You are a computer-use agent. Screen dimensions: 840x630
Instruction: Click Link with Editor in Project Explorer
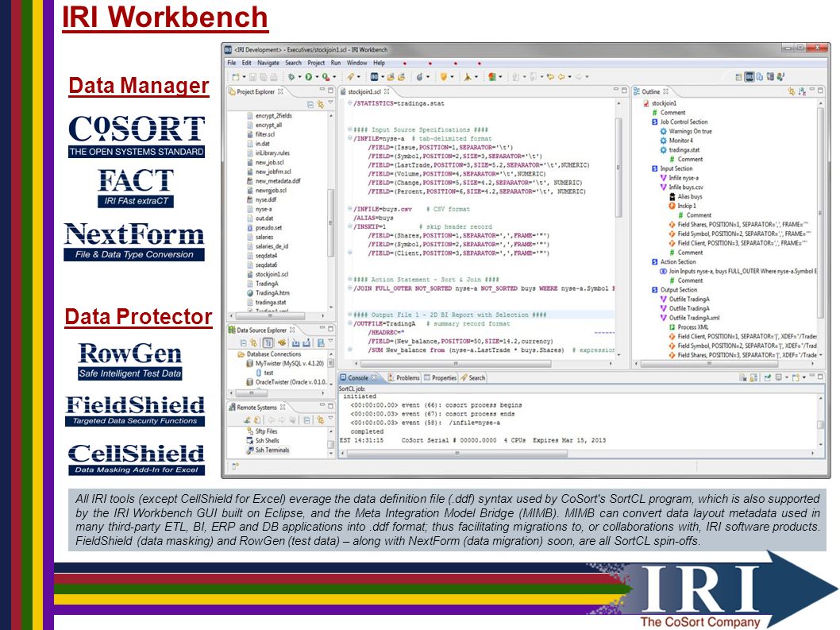tap(320, 105)
